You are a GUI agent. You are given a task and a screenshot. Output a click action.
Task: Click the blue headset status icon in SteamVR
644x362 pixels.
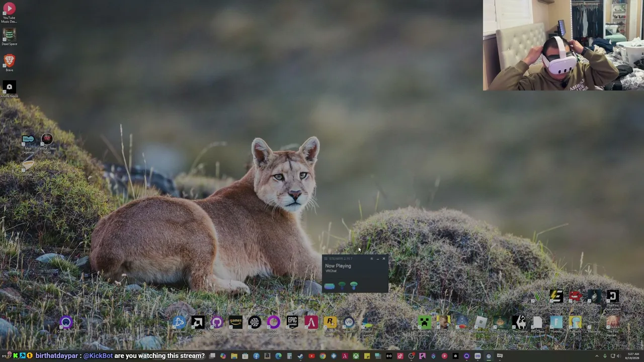(329, 286)
